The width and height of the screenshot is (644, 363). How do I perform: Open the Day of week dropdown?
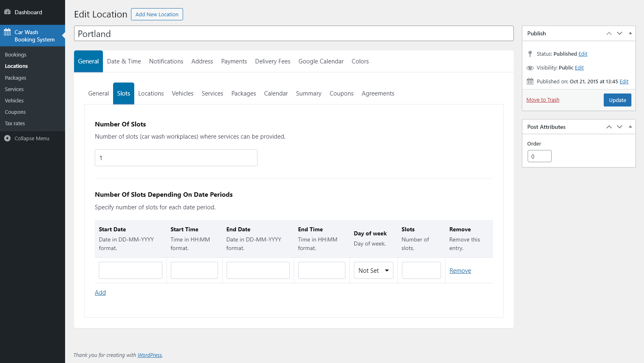(373, 271)
